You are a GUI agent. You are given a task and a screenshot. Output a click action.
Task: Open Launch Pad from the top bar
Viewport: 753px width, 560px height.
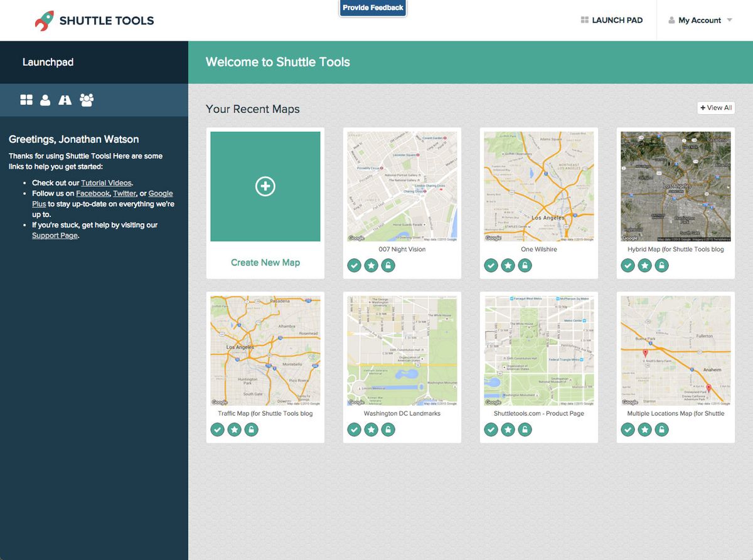(x=612, y=19)
